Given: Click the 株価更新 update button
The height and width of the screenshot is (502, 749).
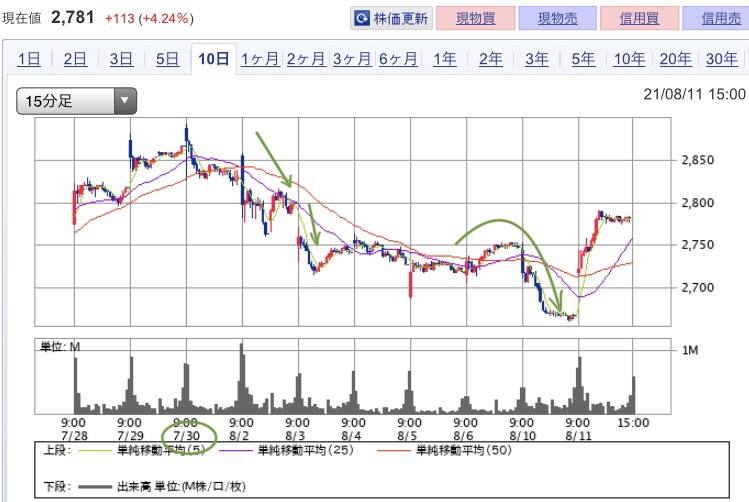Looking at the screenshot, I should (391, 18).
